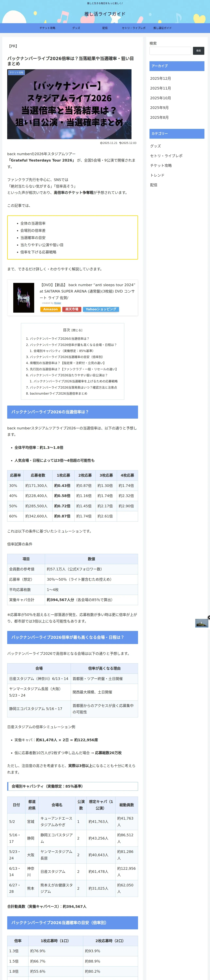Click the 検索 search button
Image resolution: width=210 pixels, height=980 pixels.
tap(199, 51)
